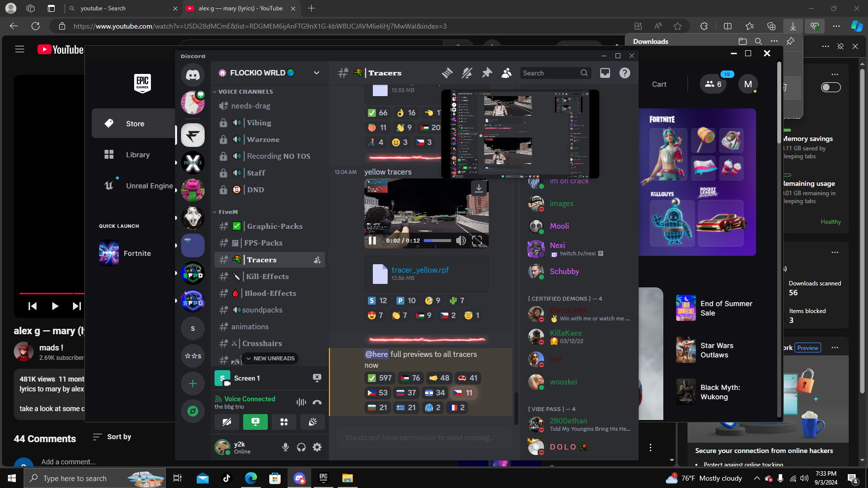The width and height of the screenshot is (868, 488).
Task: Open Edge Settings and more menu
Action: (x=836, y=26)
